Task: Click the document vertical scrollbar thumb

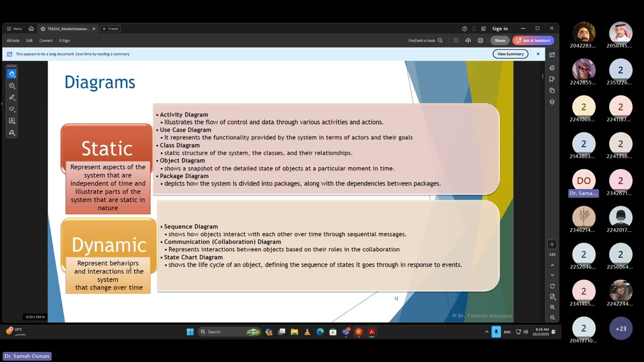Action: click(x=542, y=76)
